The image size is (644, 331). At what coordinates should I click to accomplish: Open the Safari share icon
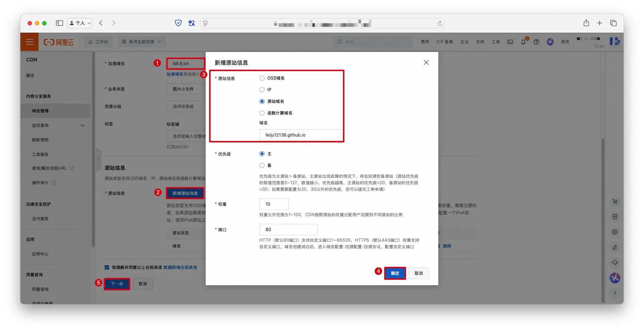coord(586,23)
